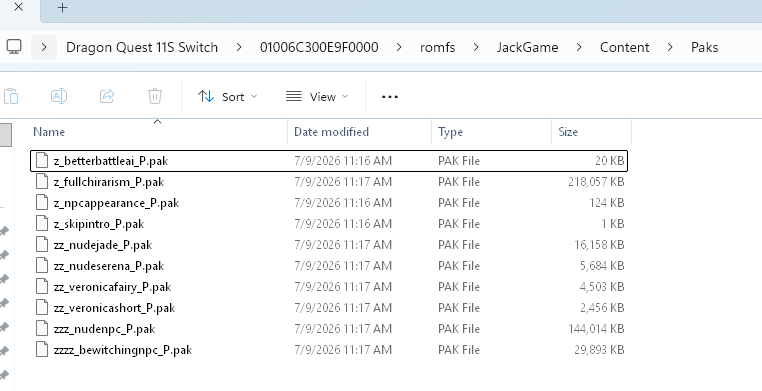Open the Sort dropdown
This screenshot has height=391, width=762.
click(227, 97)
